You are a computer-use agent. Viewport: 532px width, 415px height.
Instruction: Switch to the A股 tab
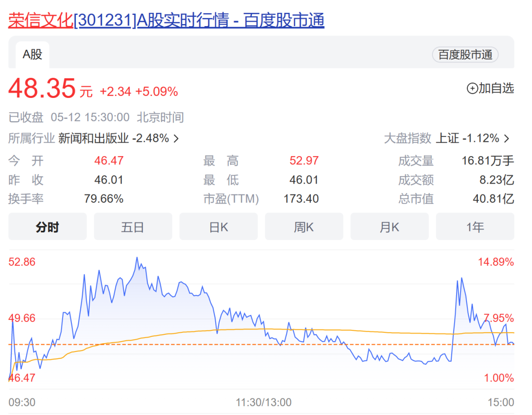pyautogui.click(x=32, y=55)
